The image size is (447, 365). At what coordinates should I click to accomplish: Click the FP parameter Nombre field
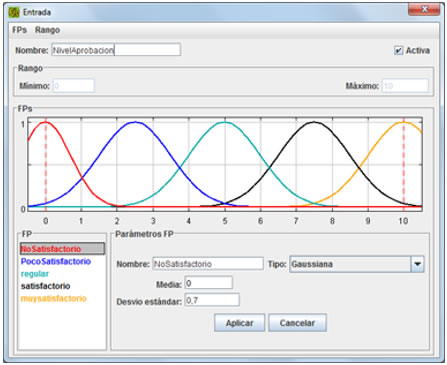(208, 264)
